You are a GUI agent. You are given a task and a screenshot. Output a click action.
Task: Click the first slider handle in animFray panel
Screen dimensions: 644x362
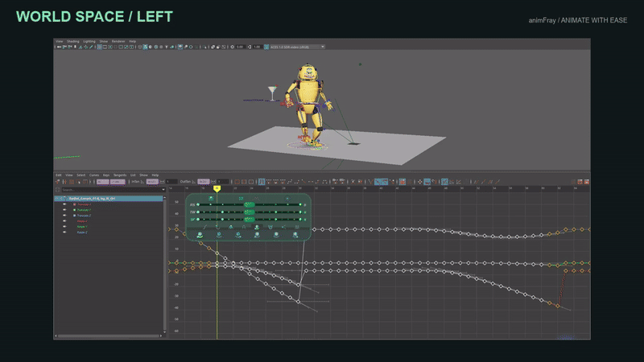point(249,205)
